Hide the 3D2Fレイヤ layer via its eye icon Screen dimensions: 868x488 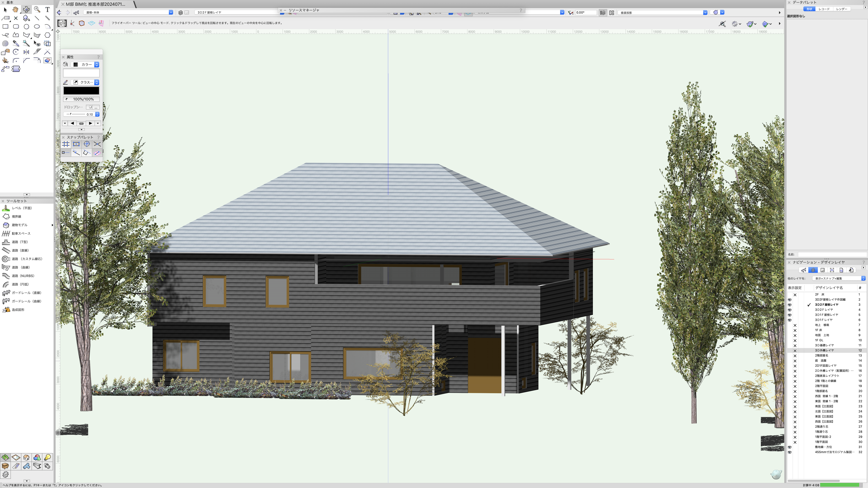790,310
